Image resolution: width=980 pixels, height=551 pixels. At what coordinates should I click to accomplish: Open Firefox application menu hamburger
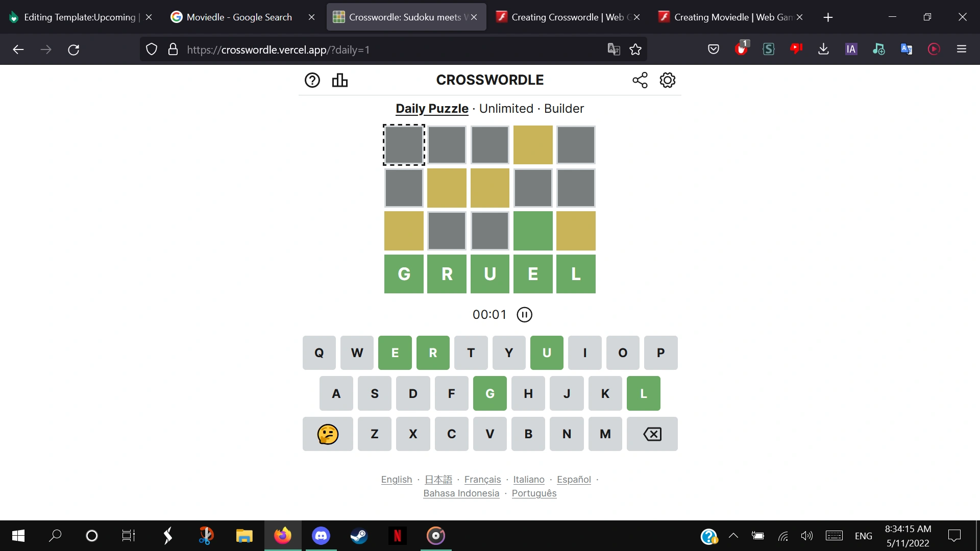[961, 49]
